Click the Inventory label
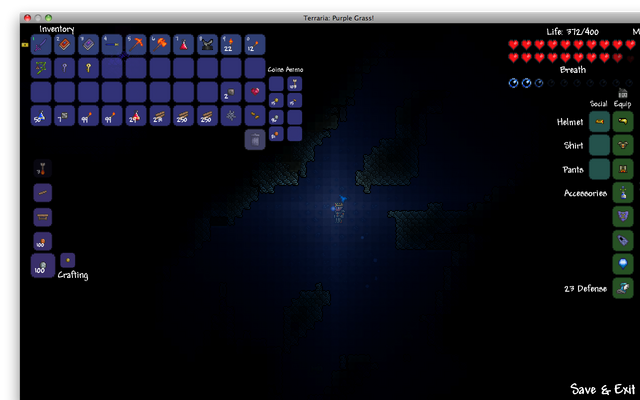 pyautogui.click(x=57, y=29)
